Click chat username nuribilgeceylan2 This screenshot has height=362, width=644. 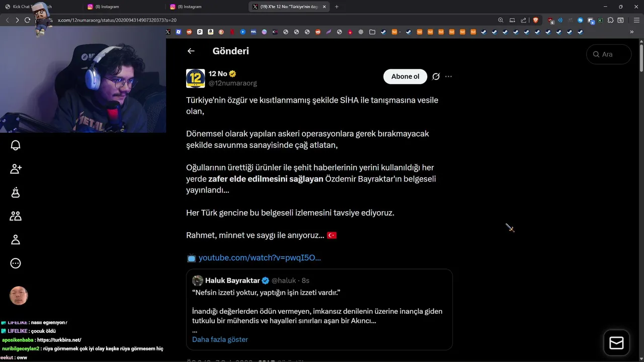[x=21, y=348]
